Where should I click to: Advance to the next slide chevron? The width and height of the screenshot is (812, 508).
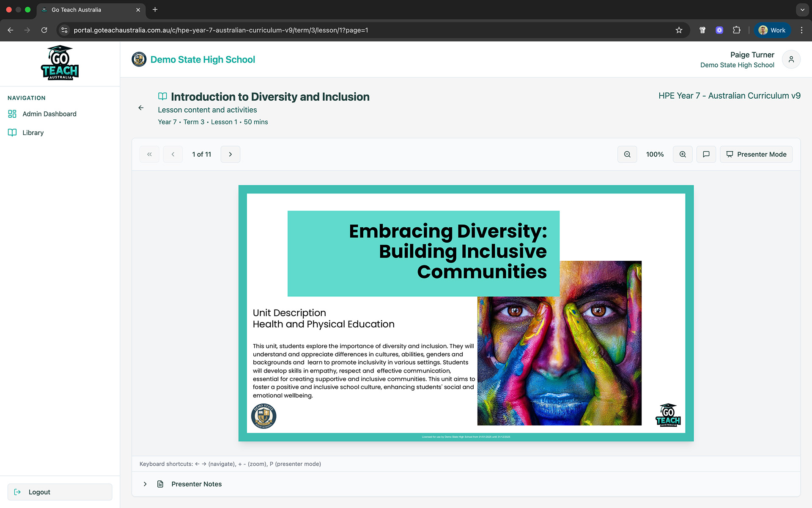click(230, 154)
